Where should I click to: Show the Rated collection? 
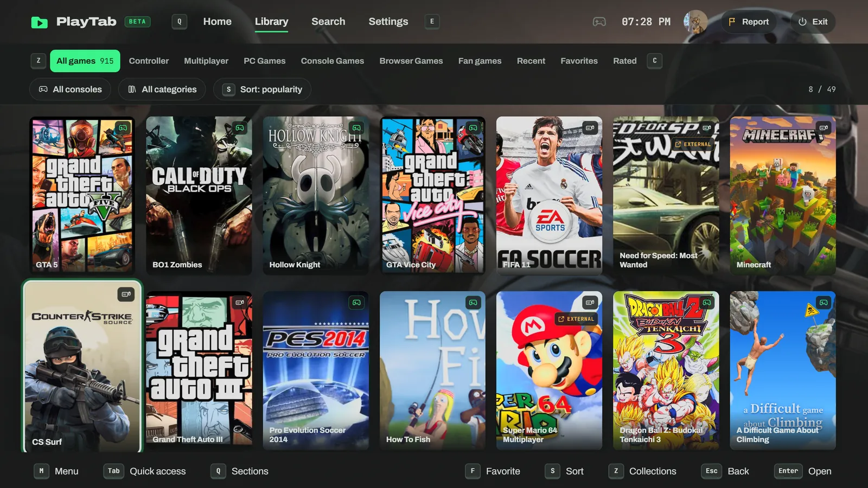click(625, 61)
